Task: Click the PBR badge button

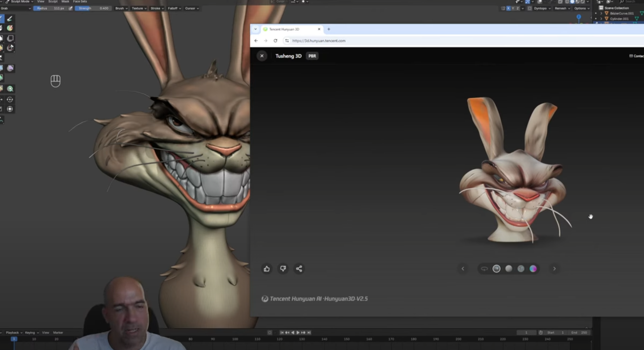Action: 312,56
